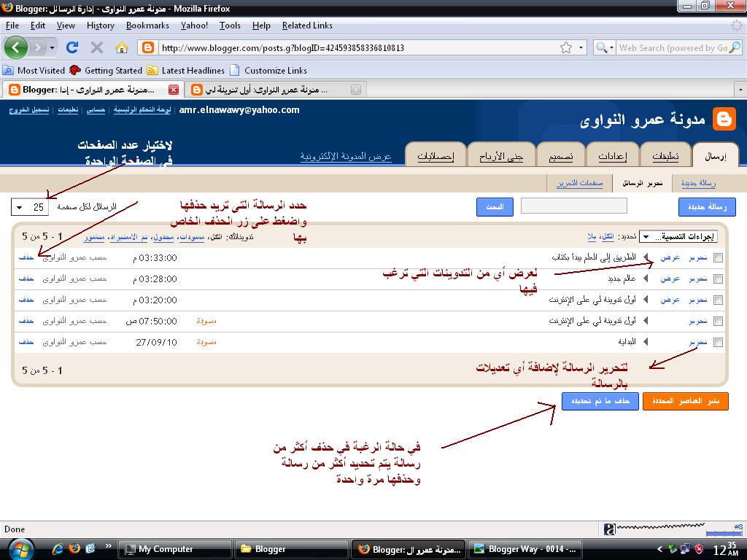Click the search magnifier at the search box's right end

click(x=735, y=47)
